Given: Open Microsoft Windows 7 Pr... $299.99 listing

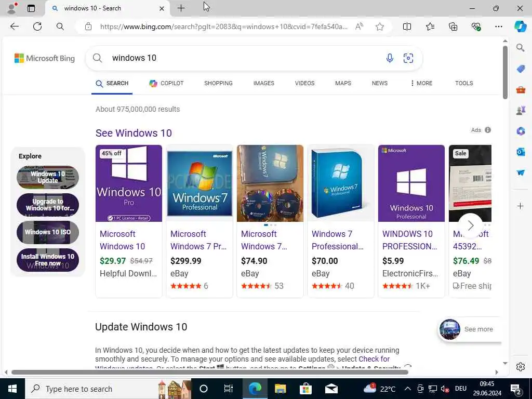Looking at the screenshot, I should tap(199, 221).
